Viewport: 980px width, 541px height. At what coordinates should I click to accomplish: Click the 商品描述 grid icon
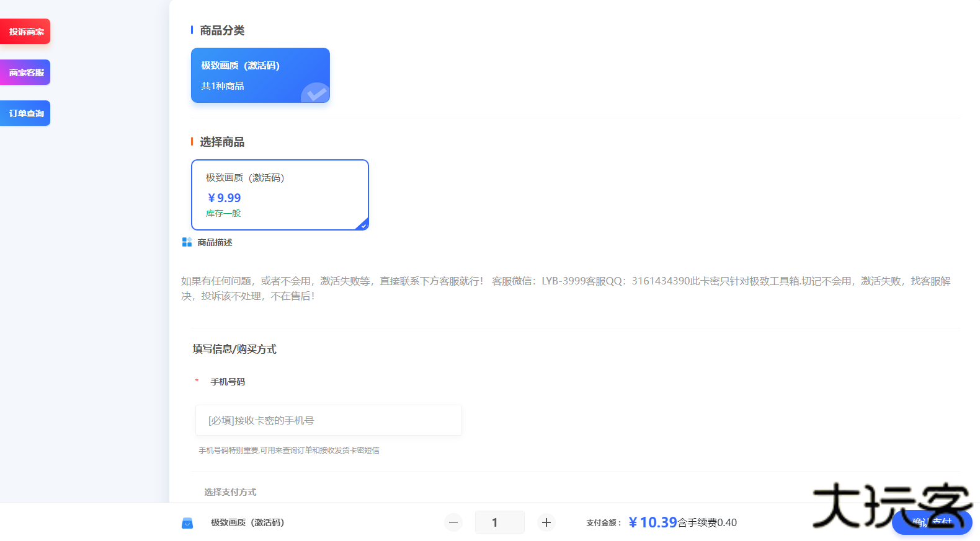coord(187,242)
